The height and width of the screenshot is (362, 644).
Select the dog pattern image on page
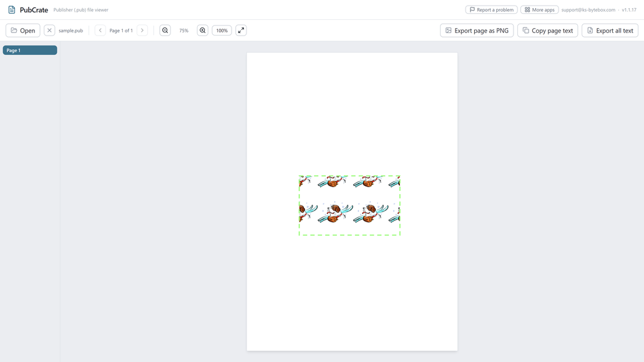click(x=349, y=205)
